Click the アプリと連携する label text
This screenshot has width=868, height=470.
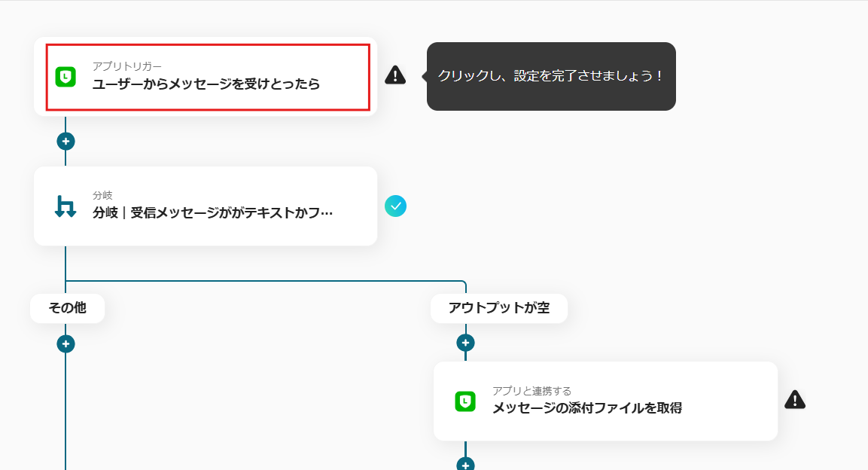point(531,391)
